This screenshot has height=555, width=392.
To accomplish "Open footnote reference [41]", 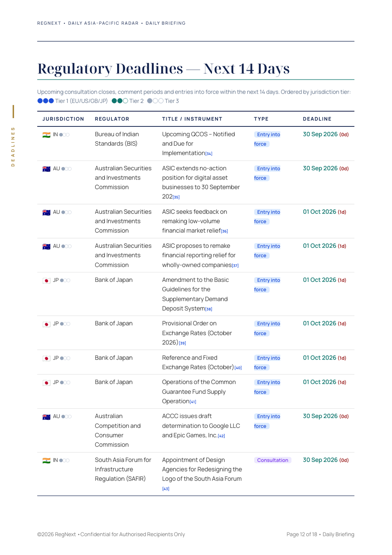I will [193, 402].
